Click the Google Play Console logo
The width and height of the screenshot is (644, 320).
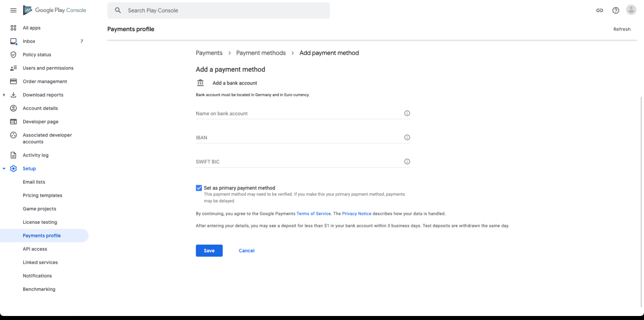pos(54,11)
